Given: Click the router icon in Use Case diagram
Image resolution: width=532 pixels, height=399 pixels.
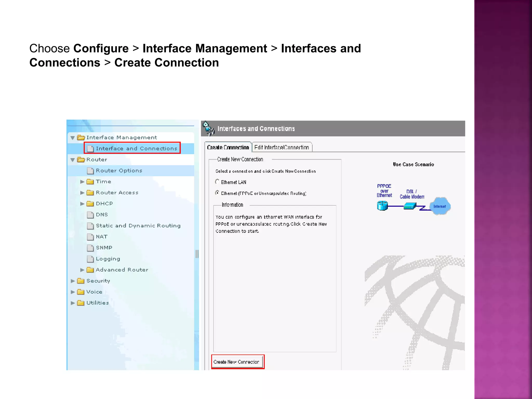Looking at the screenshot, I should [382, 206].
